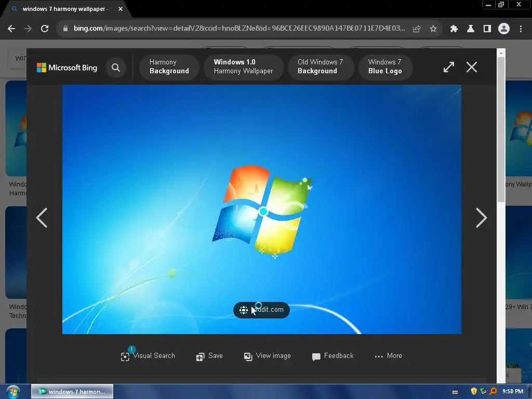Open the Extensions puzzle icon
This screenshot has height=399, width=532.
(x=454, y=29)
